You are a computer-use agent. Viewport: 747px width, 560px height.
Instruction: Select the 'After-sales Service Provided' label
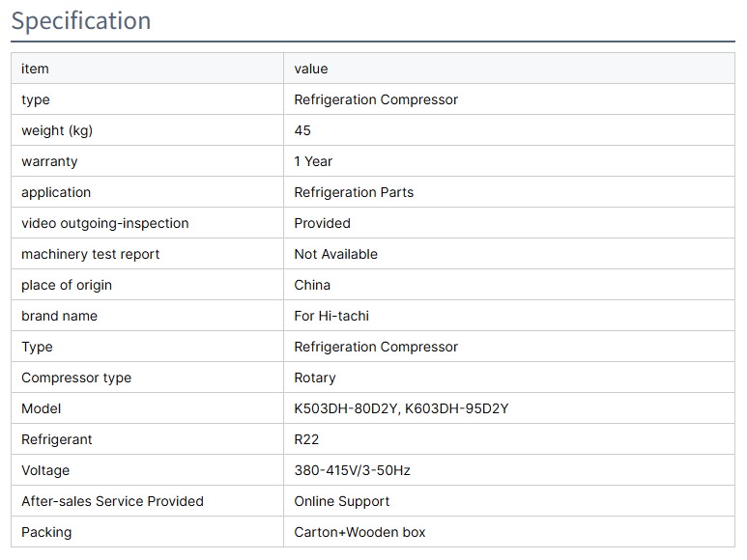[x=112, y=501]
